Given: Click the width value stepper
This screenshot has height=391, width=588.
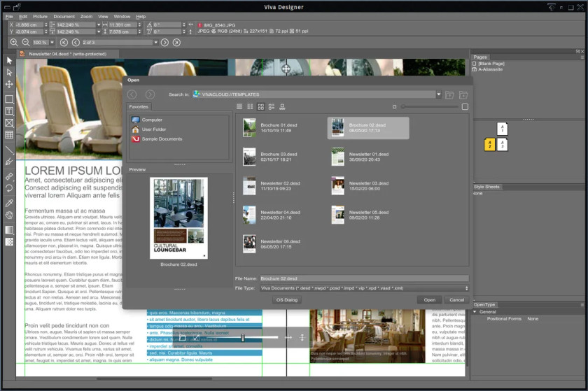Looking at the screenshot, I should [139, 25].
